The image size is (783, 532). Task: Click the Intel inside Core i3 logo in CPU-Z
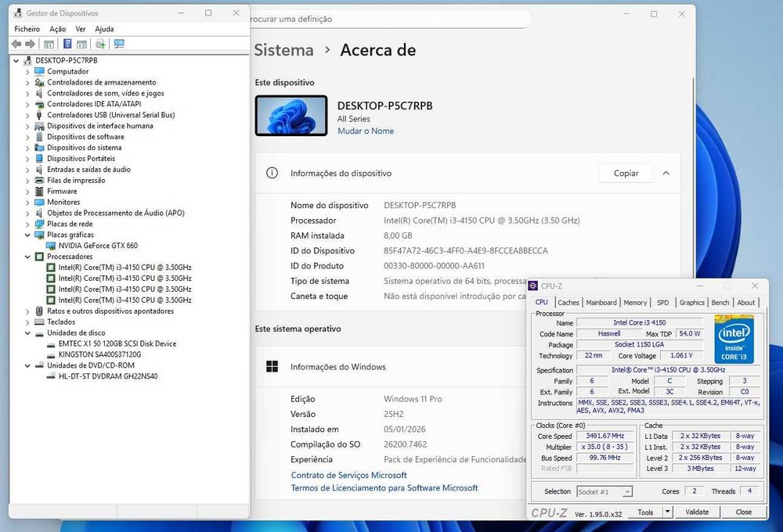(x=734, y=339)
